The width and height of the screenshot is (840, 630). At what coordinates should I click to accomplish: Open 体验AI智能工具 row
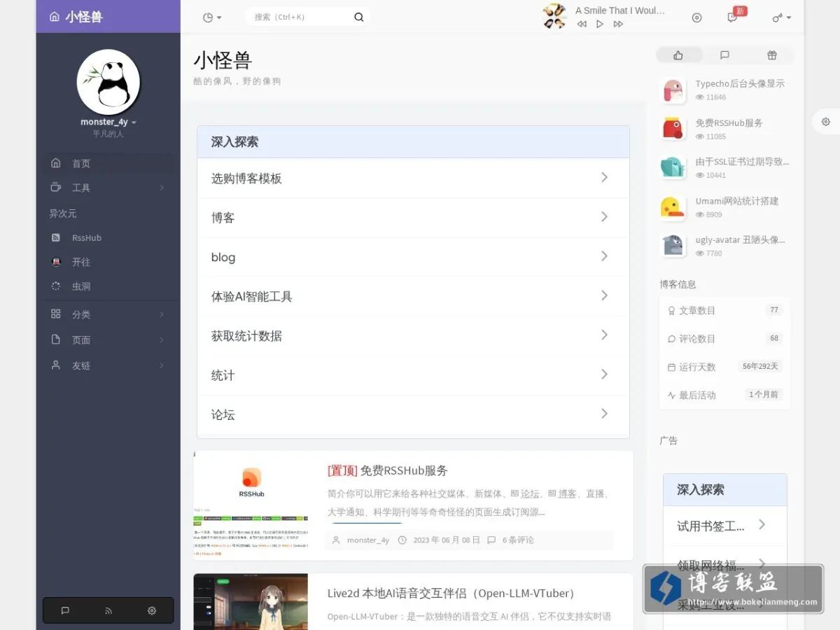point(413,296)
